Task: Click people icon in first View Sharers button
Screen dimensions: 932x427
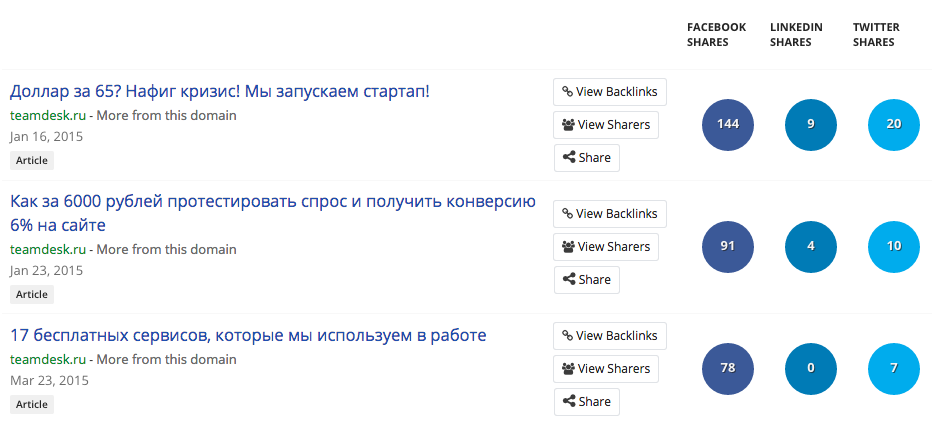Action: click(568, 125)
